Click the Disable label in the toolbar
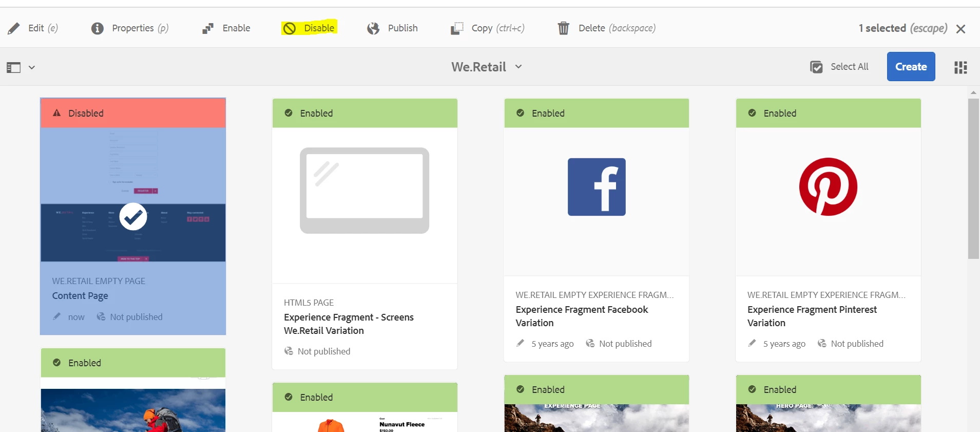Viewport: 980px width, 432px height. 319,28
